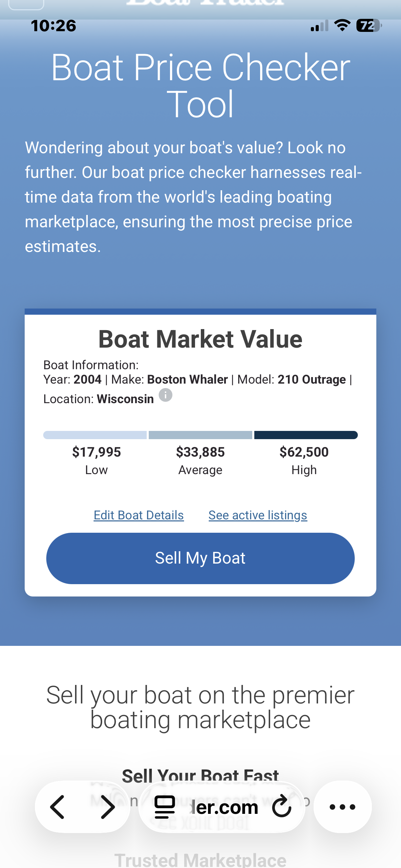
Task: Tap the low price bar segment
Action: tap(95, 435)
